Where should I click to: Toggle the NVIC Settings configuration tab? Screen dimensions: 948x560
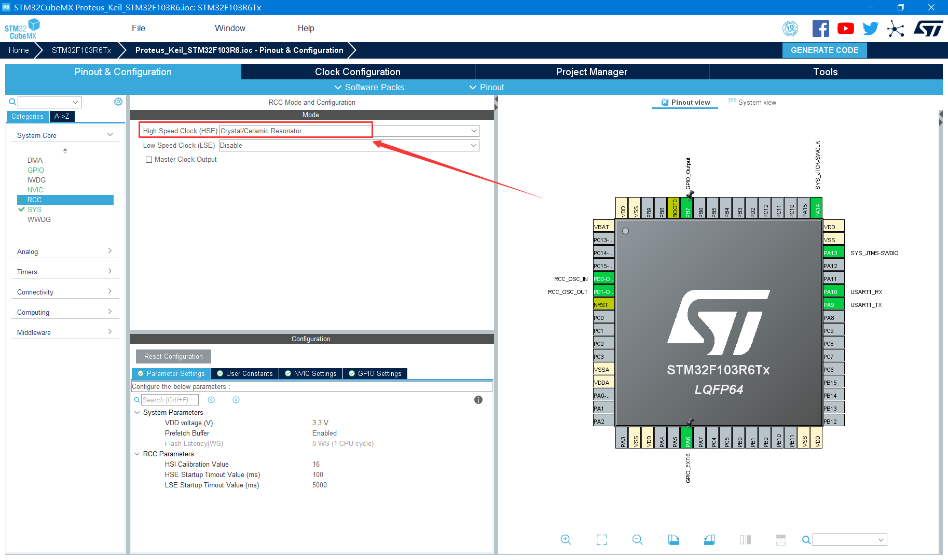click(x=311, y=373)
